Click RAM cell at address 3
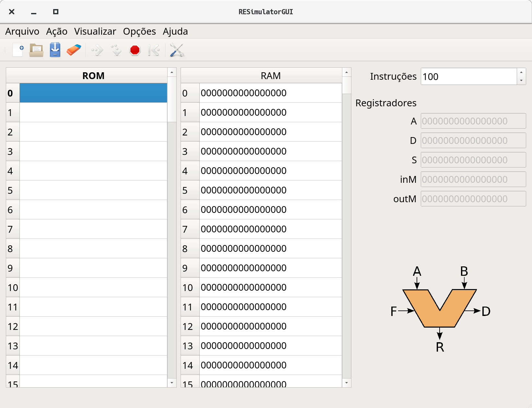The width and height of the screenshot is (532, 408). tap(270, 151)
